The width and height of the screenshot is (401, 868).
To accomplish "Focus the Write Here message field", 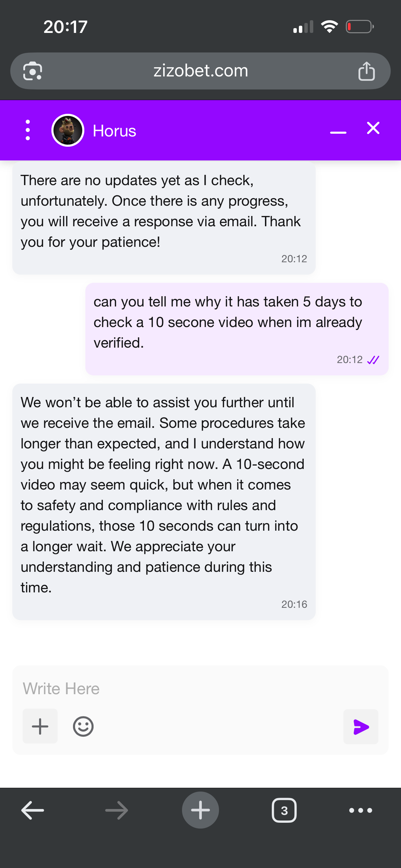I will [x=200, y=689].
